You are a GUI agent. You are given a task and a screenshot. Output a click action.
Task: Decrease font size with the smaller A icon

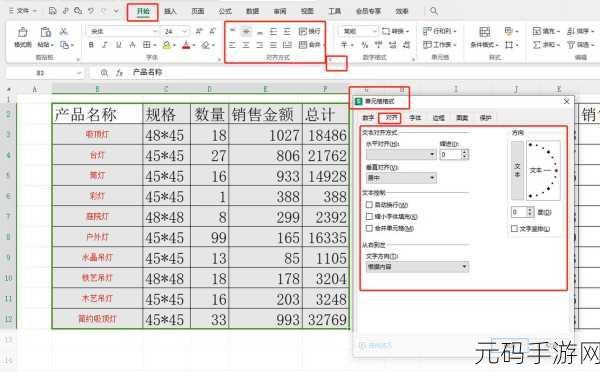coord(212,31)
